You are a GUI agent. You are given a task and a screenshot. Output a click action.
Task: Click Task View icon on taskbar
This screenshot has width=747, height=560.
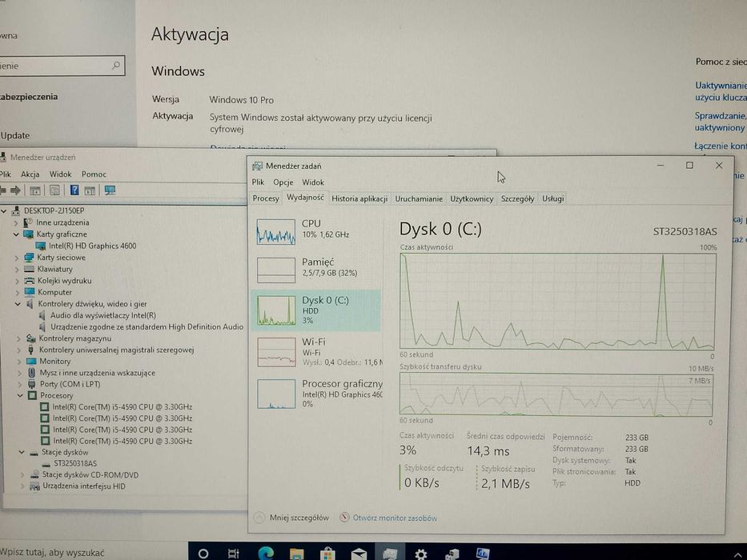pos(234,554)
